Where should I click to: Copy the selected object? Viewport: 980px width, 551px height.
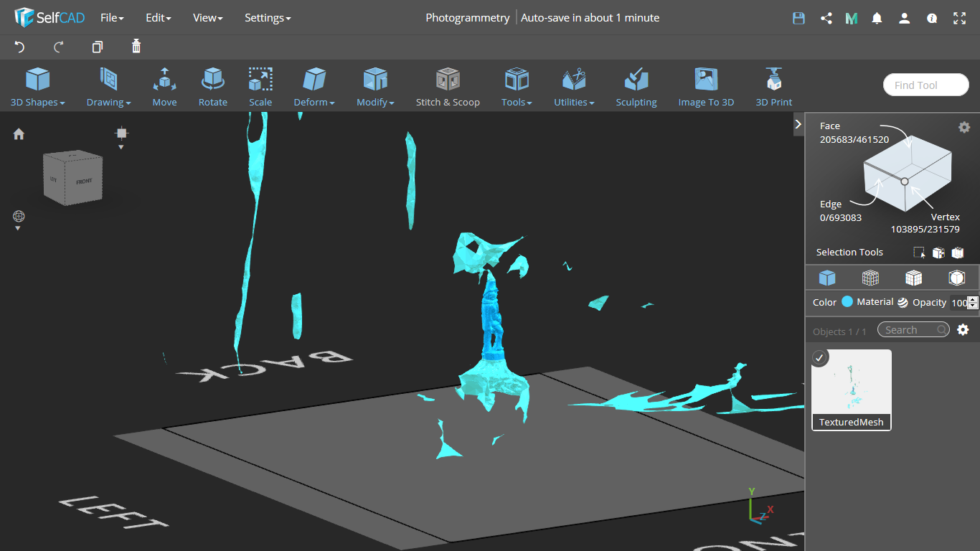pyautogui.click(x=98, y=47)
